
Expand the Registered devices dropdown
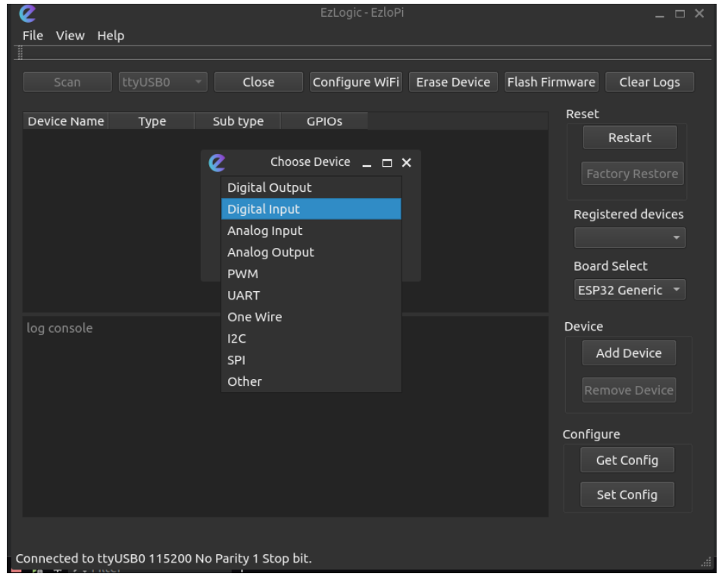[630, 238]
